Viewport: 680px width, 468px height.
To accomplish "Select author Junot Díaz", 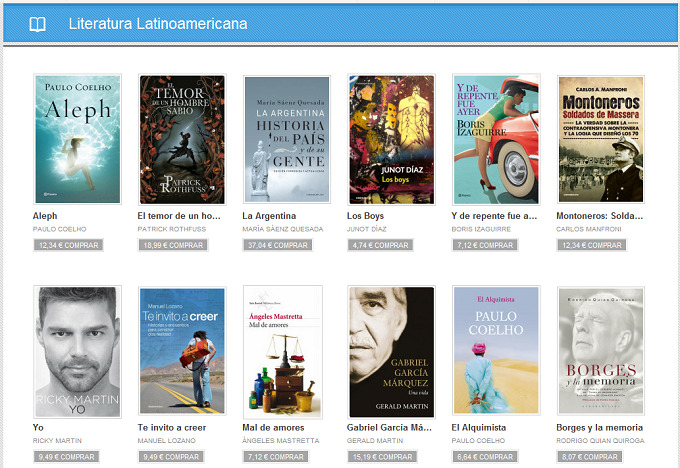I will tap(366, 229).
